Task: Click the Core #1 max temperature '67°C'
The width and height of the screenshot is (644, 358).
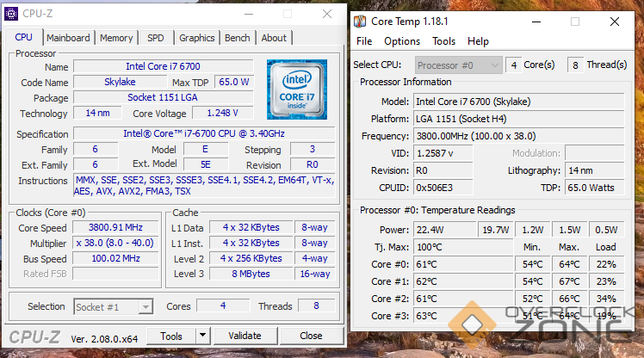Action: [569, 281]
